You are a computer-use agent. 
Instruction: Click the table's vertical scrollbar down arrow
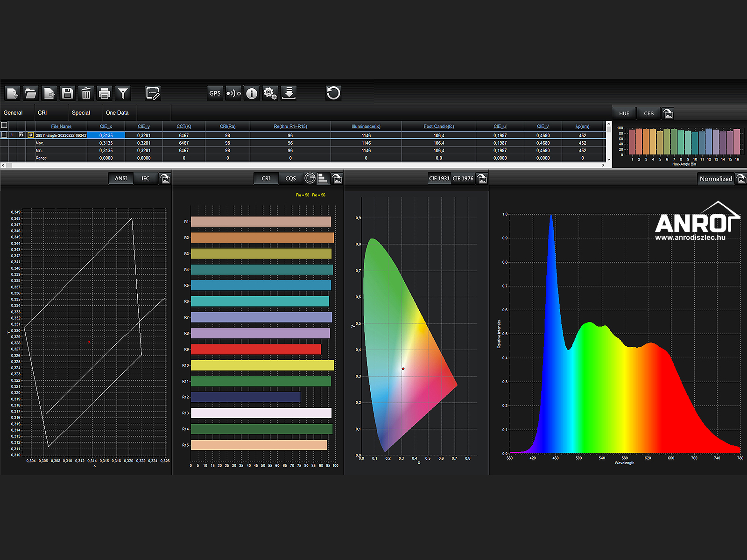pyautogui.click(x=608, y=160)
